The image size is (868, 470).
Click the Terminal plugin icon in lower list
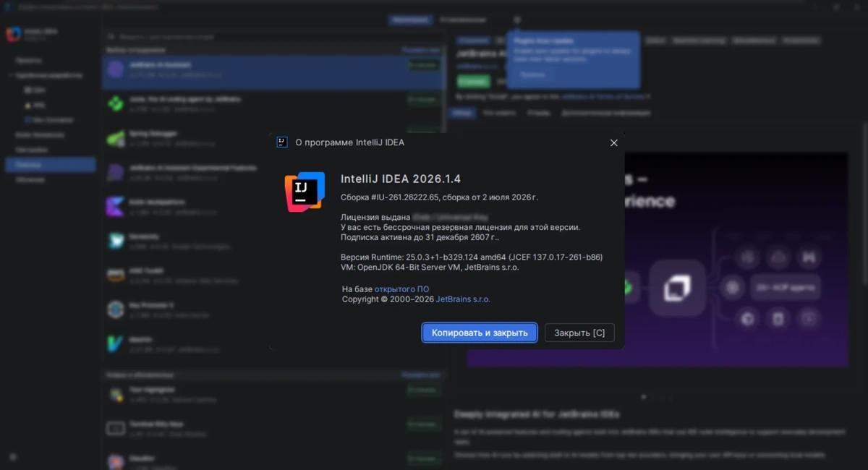[115, 428]
